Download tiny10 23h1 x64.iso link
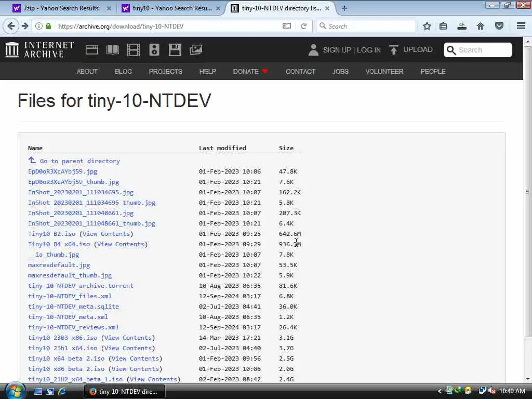Image resolution: width=532 pixels, height=399 pixels. click(62, 348)
